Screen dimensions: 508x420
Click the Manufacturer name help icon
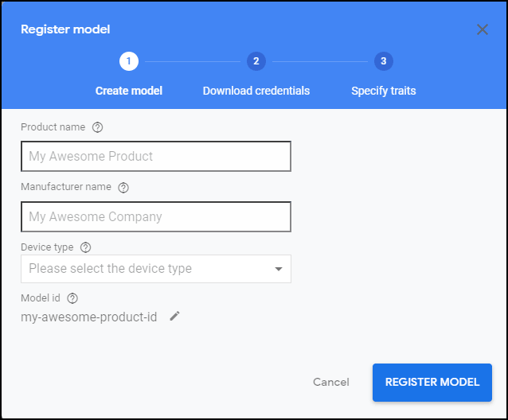pos(123,188)
